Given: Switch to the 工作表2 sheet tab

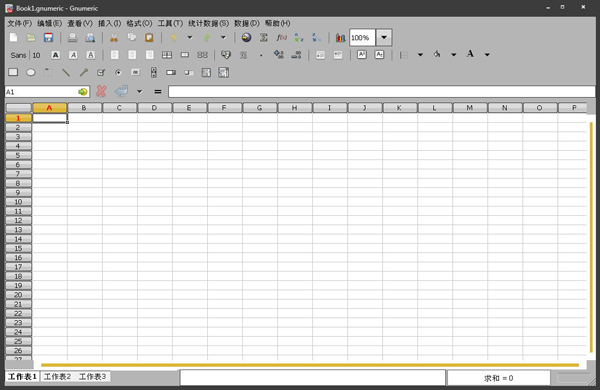Looking at the screenshot, I should click(x=57, y=377).
